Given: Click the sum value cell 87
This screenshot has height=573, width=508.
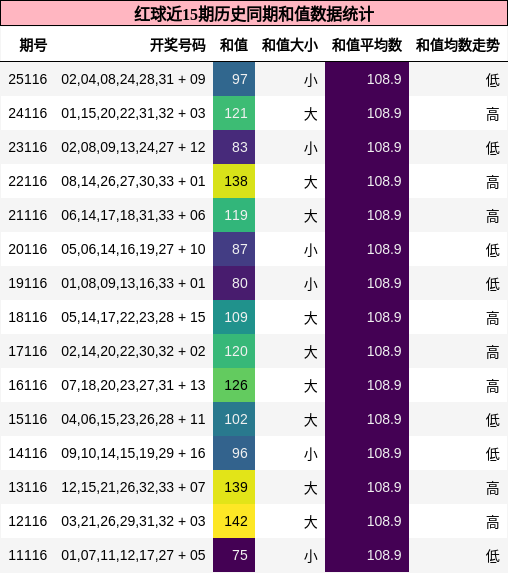Looking at the screenshot, I should click(234, 249).
